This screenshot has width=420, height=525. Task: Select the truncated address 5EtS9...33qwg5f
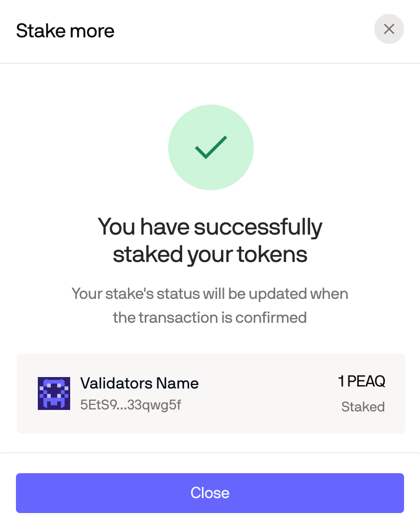[131, 405]
